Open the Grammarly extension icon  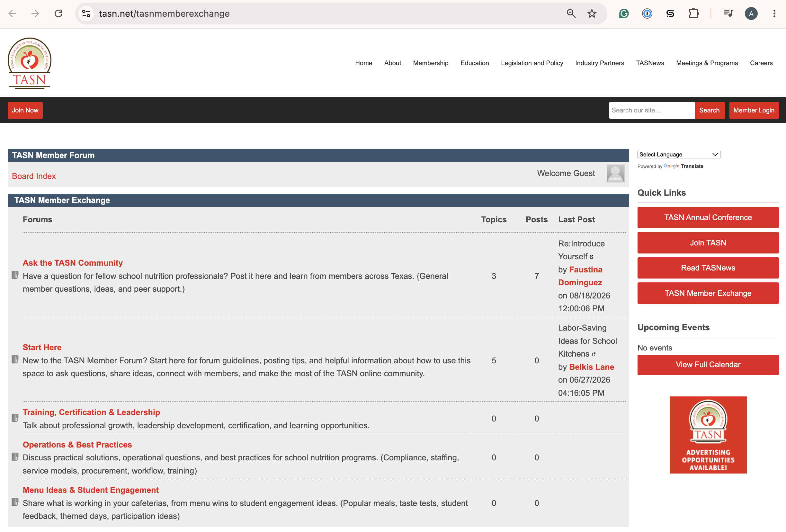point(624,13)
